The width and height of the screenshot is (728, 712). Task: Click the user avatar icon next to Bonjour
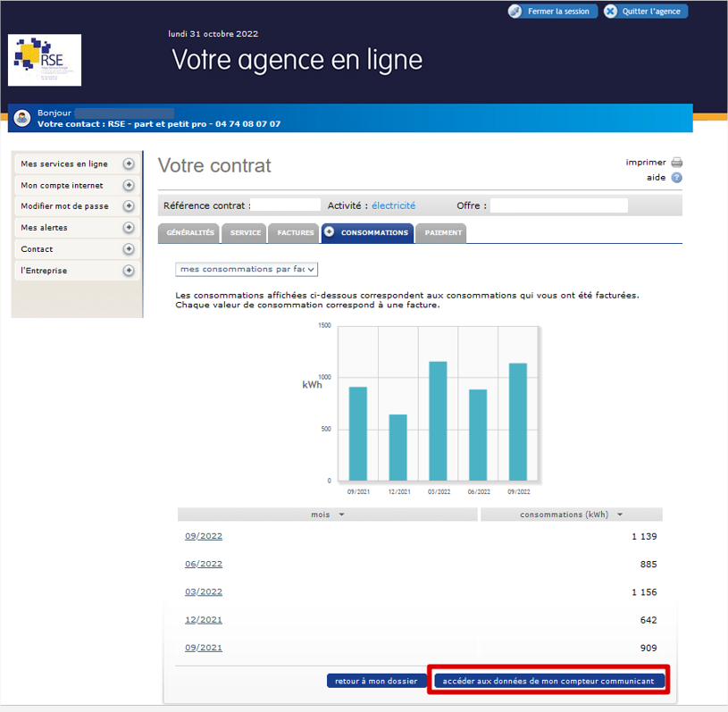22,118
